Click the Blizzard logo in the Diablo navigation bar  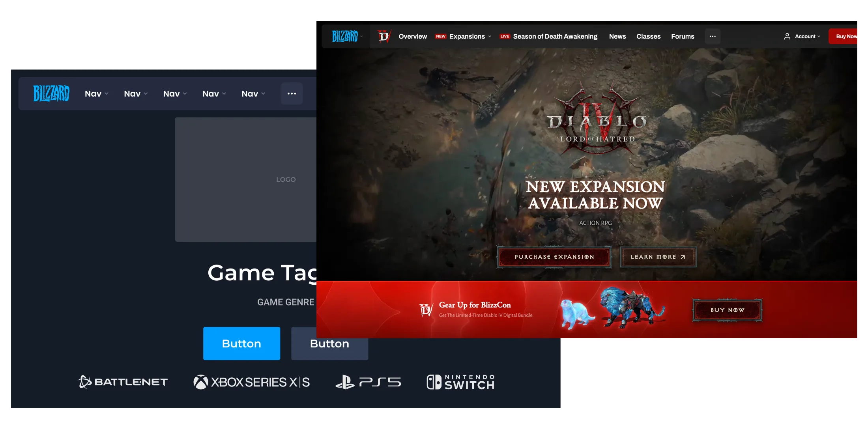point(345,36)
